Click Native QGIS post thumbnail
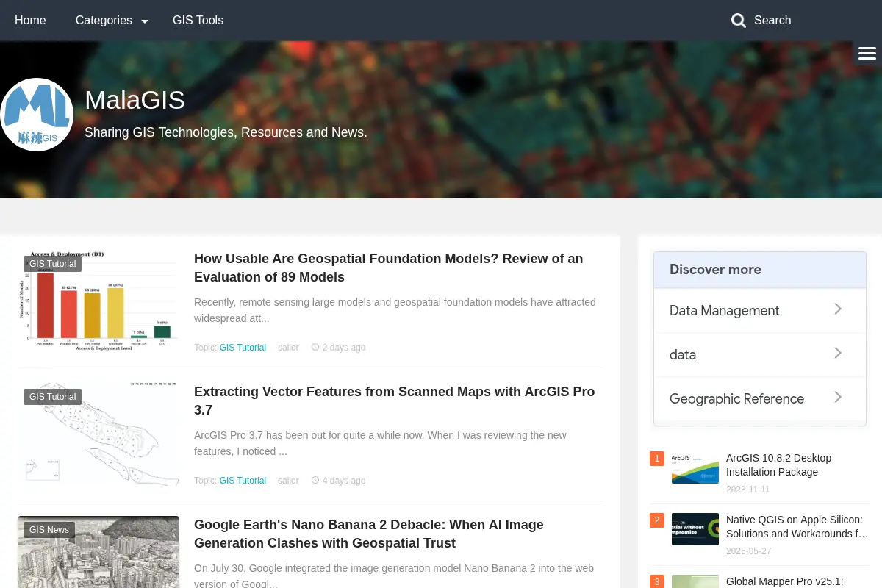The image size is (882, 588). [x=695, y=529]
